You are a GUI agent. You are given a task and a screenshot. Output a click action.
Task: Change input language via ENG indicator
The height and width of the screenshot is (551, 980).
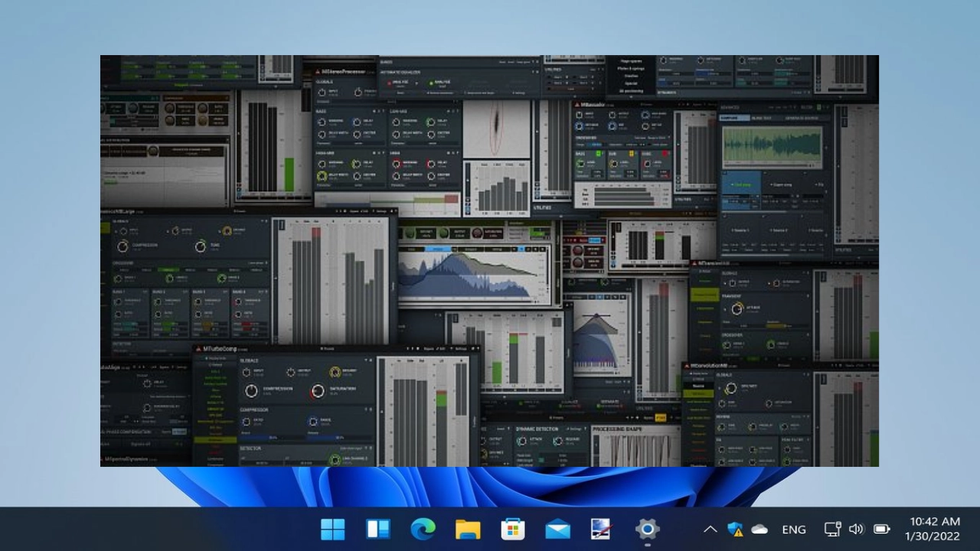[794, 529]
